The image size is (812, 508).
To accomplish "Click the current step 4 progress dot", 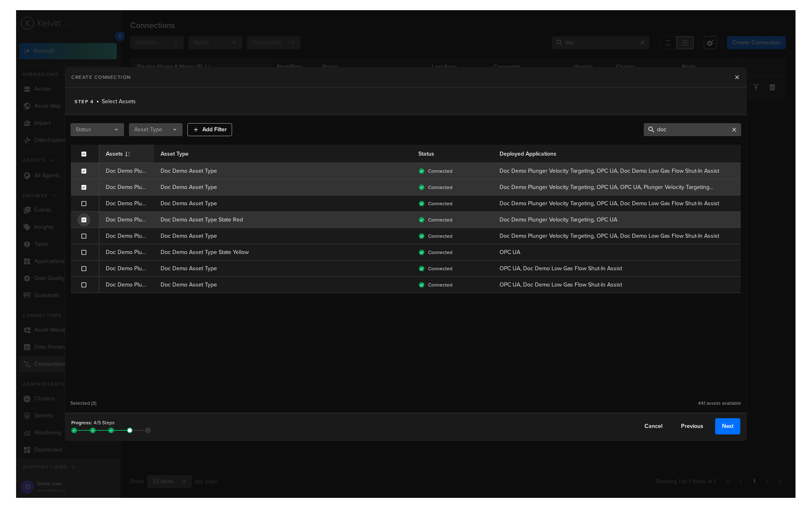I will tap(130, 431).
